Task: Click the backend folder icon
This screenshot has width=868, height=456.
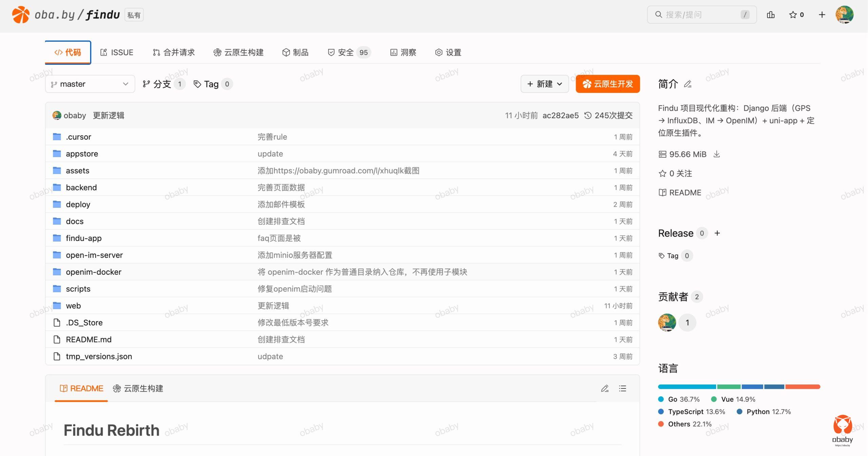Action: tap(57, 187)
